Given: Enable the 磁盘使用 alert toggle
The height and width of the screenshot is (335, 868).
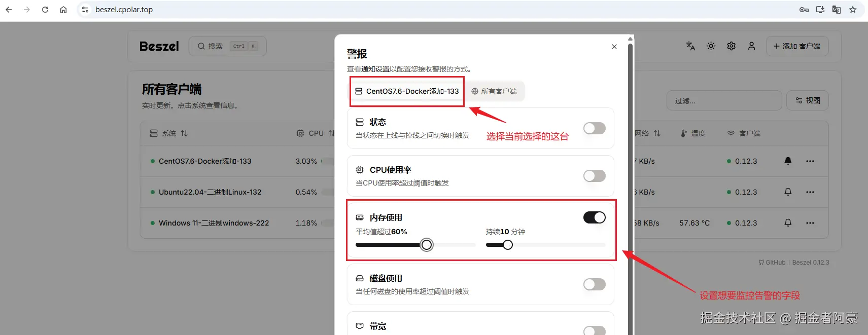Looking at the screenshot, I should 595,284.
